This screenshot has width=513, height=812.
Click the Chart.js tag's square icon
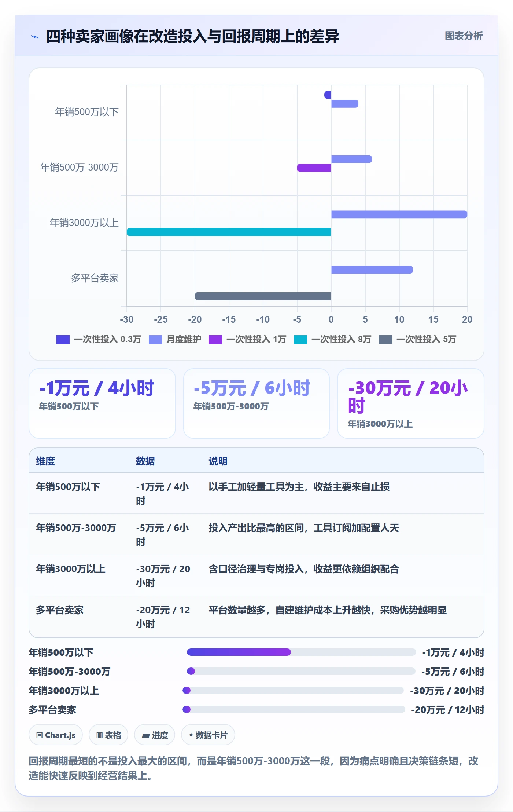pyautogui.click(x=39, y=735)
